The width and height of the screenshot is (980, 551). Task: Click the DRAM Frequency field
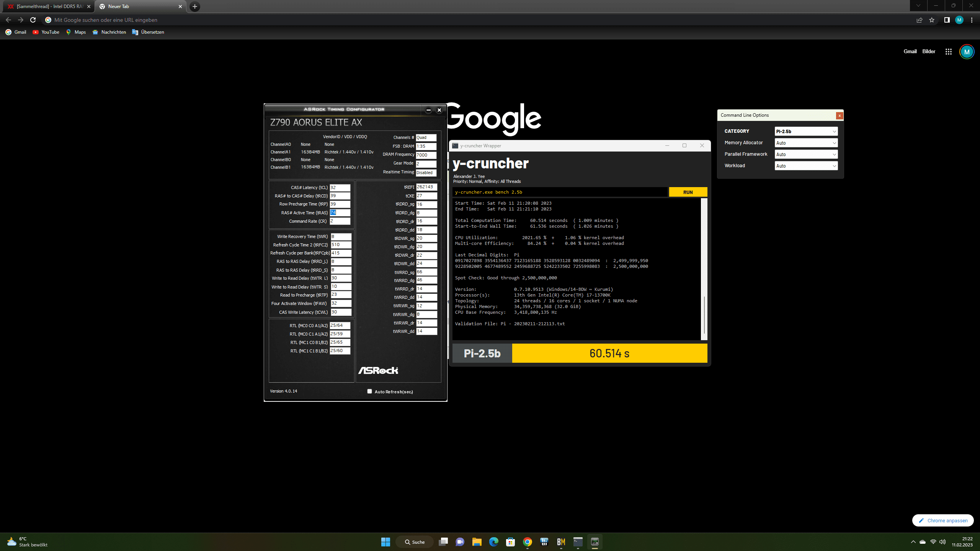pyautogui.click(x=426, y=155)
